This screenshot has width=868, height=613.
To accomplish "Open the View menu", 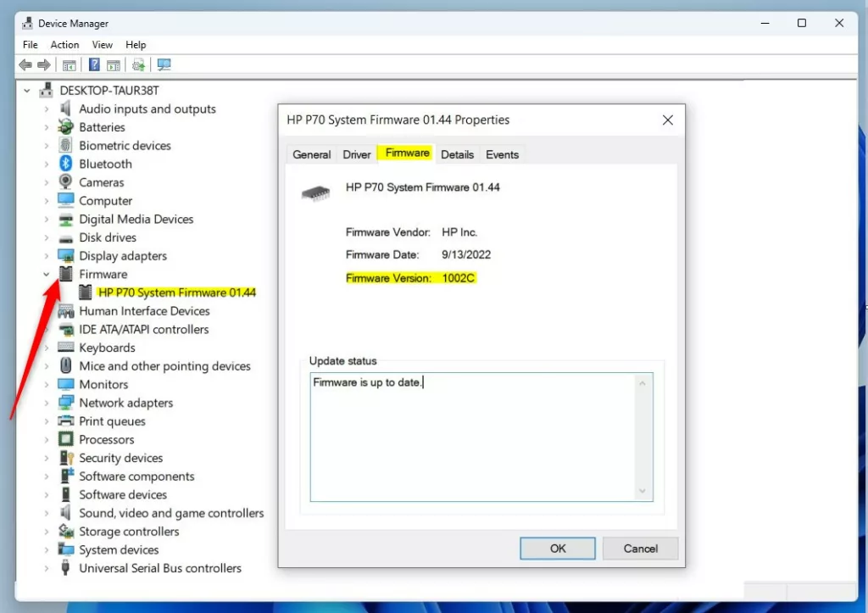I will pos(103,44).
